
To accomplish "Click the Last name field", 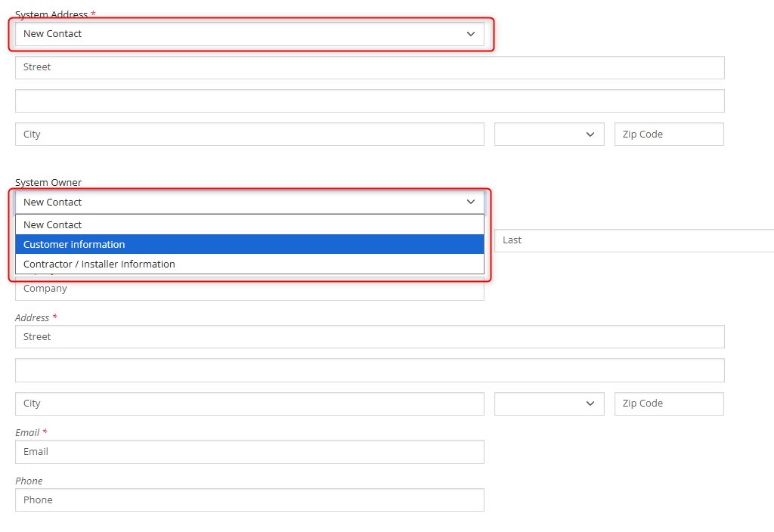I will pos(635,240).
